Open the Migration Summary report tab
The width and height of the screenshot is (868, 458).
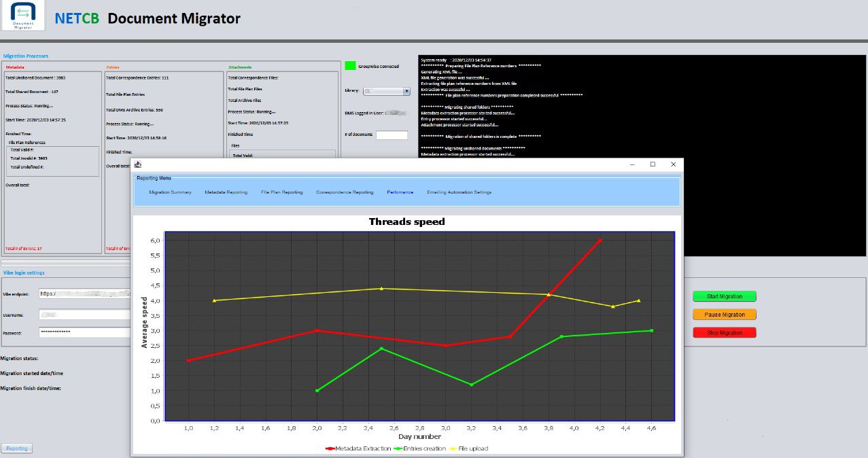(x=170, y=192)
